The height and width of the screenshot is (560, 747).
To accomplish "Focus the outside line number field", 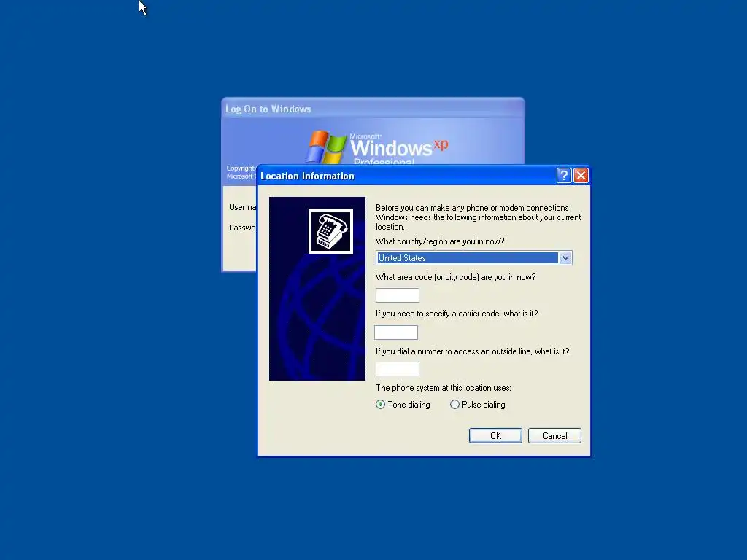I will 398,368.
